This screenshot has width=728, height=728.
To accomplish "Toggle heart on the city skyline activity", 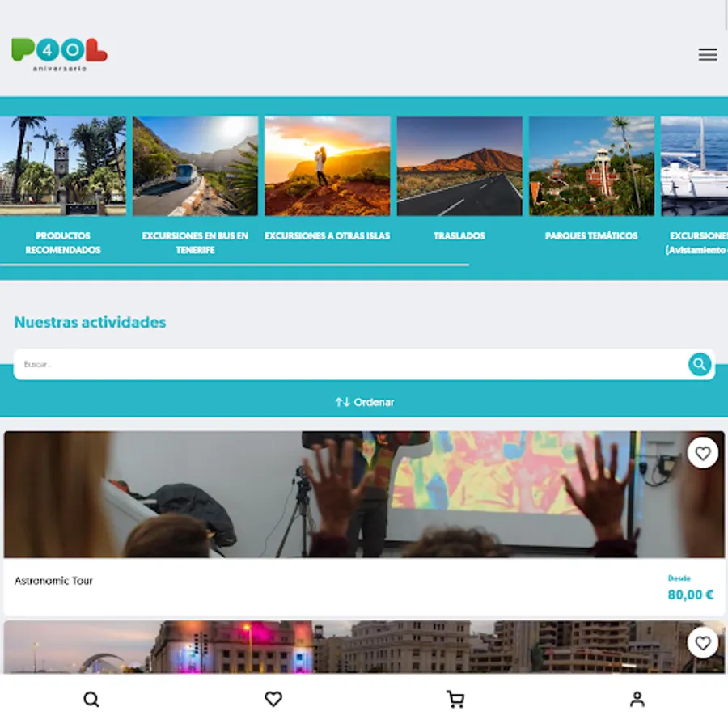I will click(x=702, y=642).
